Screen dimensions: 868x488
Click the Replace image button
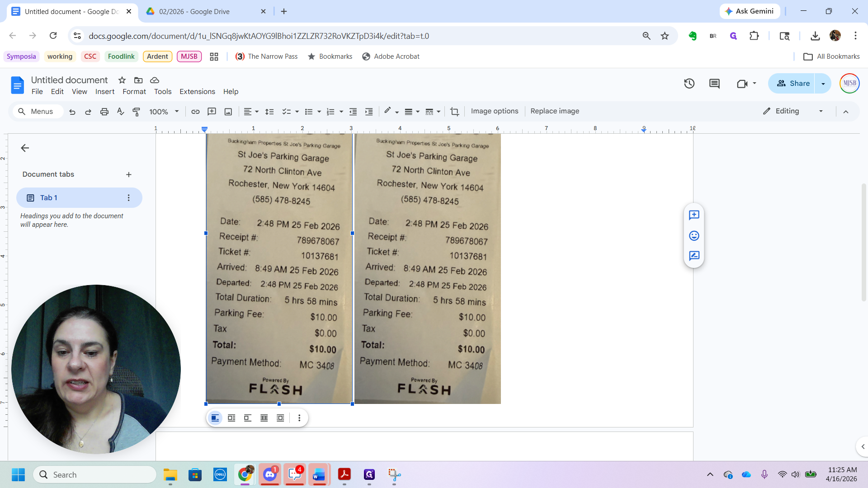(x=555, y=111)
